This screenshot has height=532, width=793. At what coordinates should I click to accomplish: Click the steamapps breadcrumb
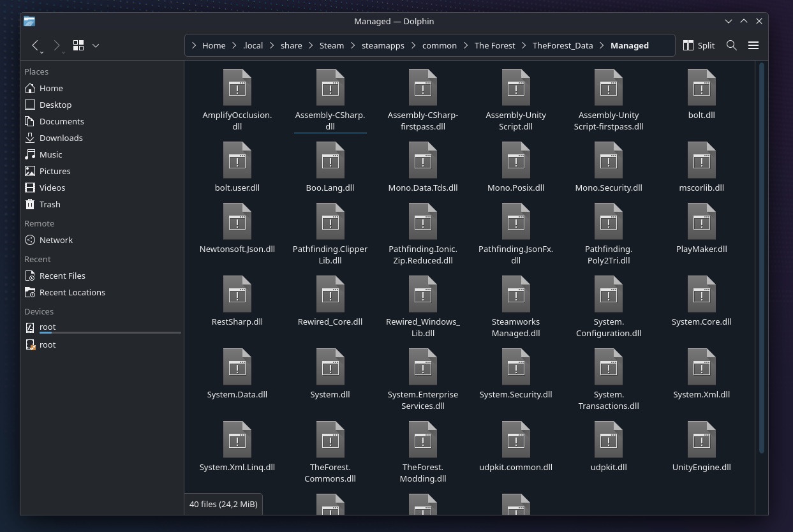(x=383, y=45)
